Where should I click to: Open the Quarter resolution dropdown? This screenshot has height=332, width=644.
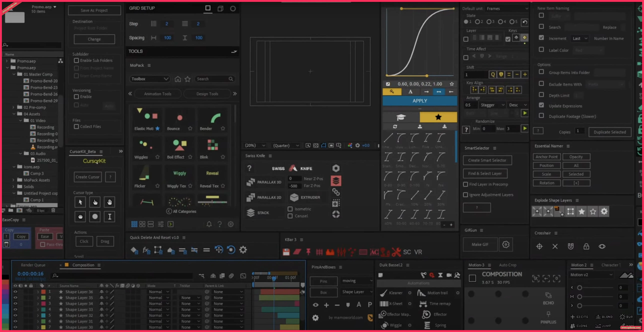click(x=286, y=146)
